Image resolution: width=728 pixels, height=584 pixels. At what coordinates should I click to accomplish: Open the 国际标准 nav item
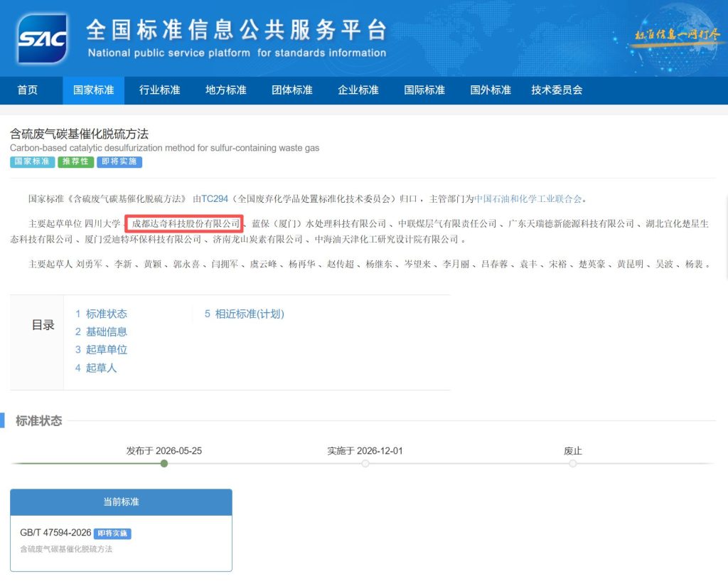coord(424,90)
